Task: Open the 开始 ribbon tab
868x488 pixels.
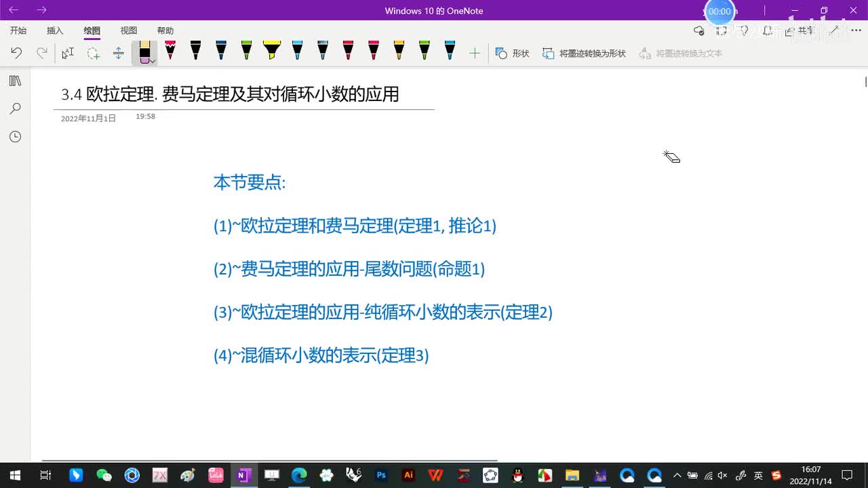Action: [18, 30]
